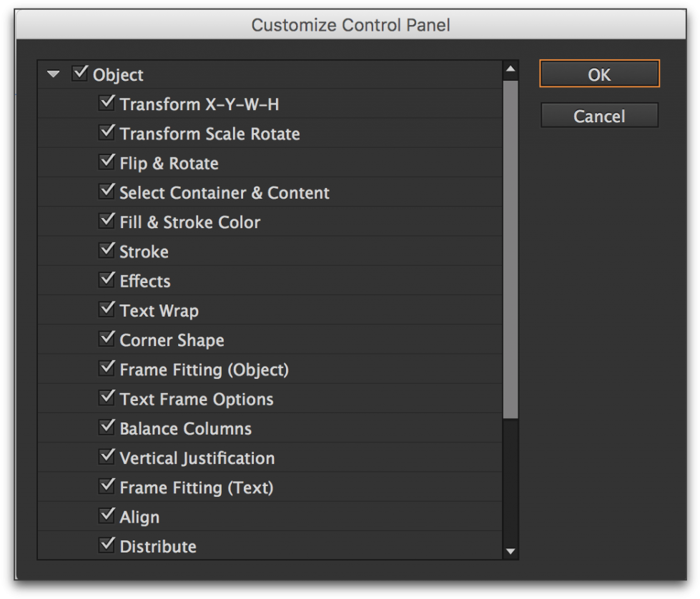This screenshot has width=700, height=599.
Task: Toggle Fill & Stroke Color checkbox
Action: click(107, 221)
